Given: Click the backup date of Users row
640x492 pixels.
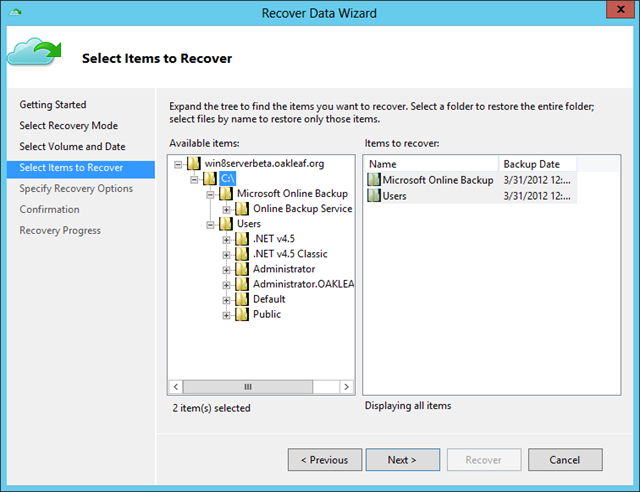Looking at the screenshot, I should pyautogui.click(x=537, y=196).
